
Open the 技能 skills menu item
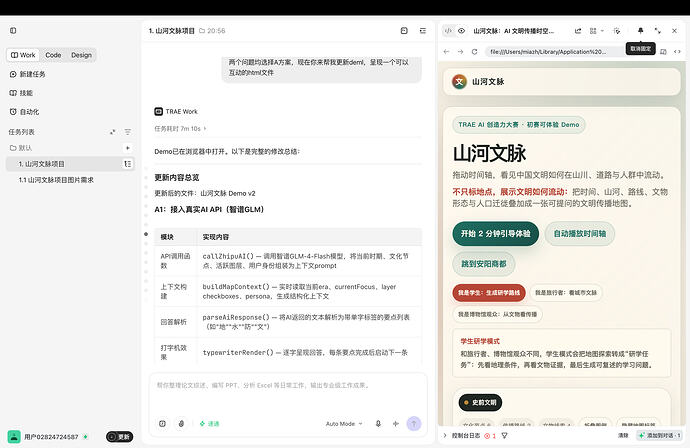[x=21, y=93]
